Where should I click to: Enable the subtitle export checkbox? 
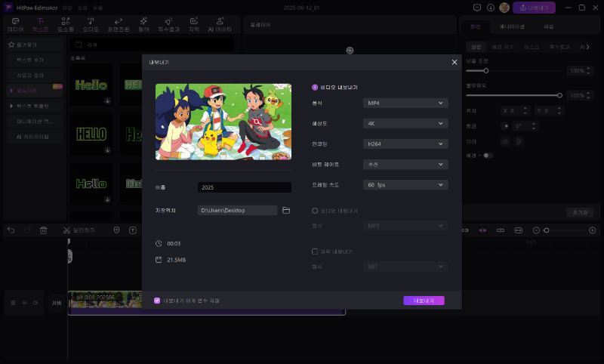point(315,251)
